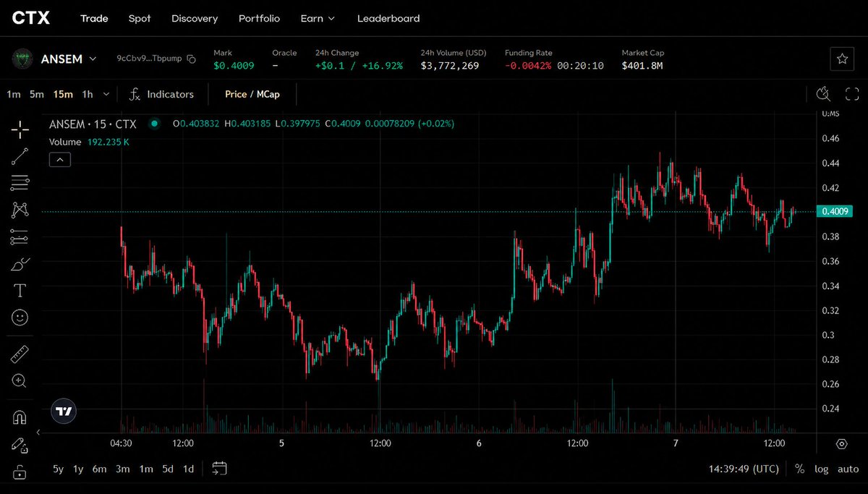Click the CTX logo
The height and width of the screenshot is (494, 868).
point(31,18)
